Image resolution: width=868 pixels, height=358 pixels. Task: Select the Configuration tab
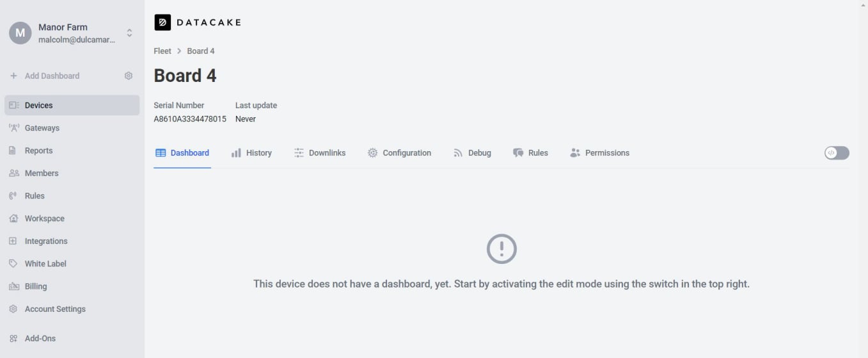coord(399,153)
